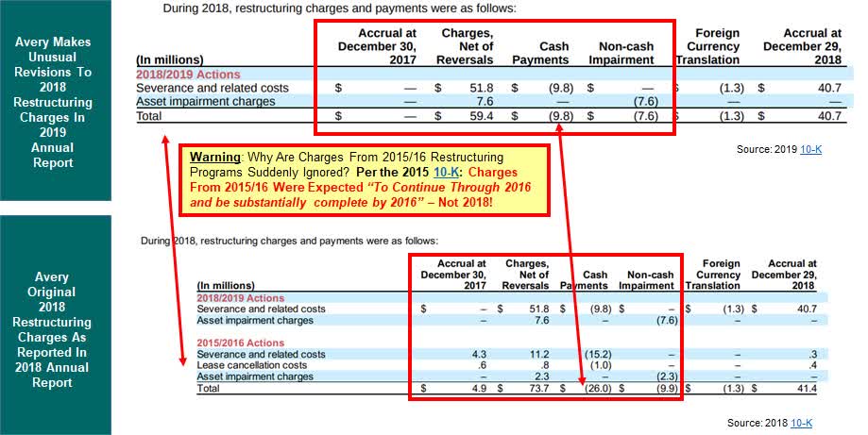The image size is (868, 435).
Task: Click the 11.2 charges value
Action: tap(539, 354)
